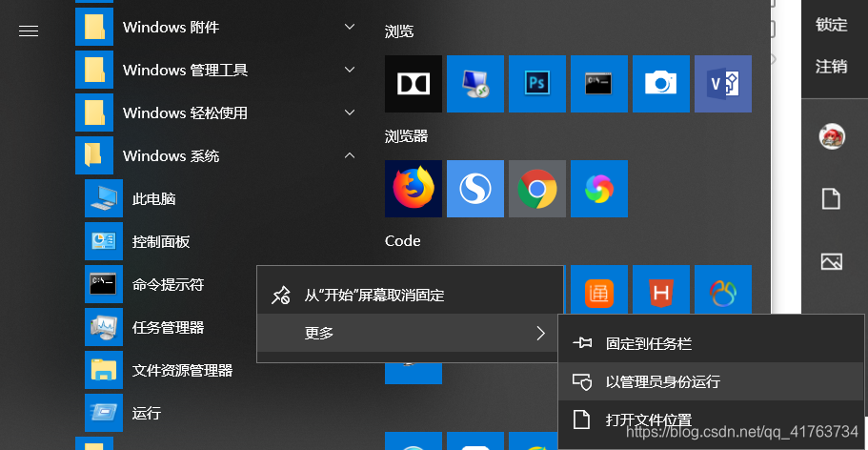Select 固定到任务栏 in the submenu

(711, 344)
